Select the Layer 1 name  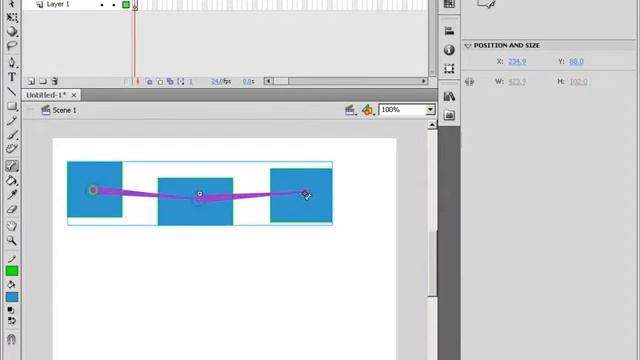pos(58,4)
